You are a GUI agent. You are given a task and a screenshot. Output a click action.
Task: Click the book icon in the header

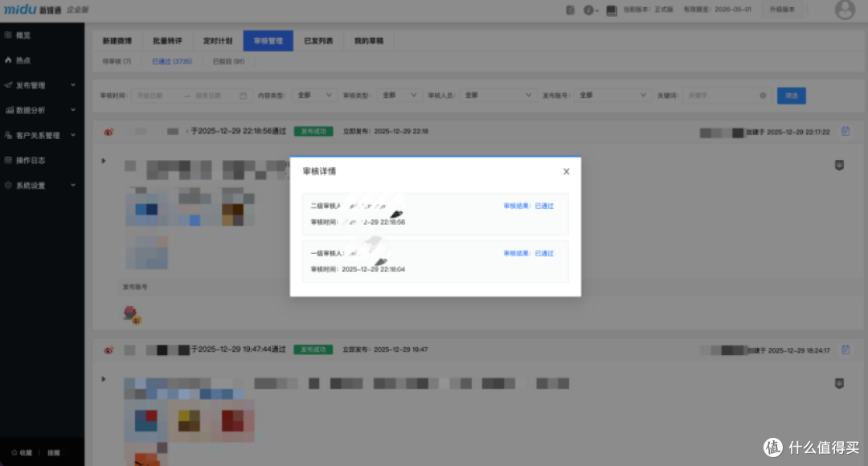point(611,10)
